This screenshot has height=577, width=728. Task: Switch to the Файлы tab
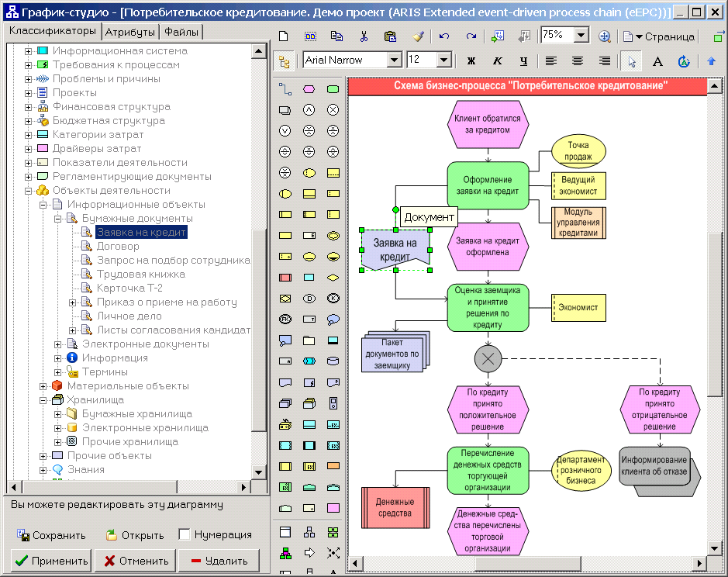tap(181, 32)
